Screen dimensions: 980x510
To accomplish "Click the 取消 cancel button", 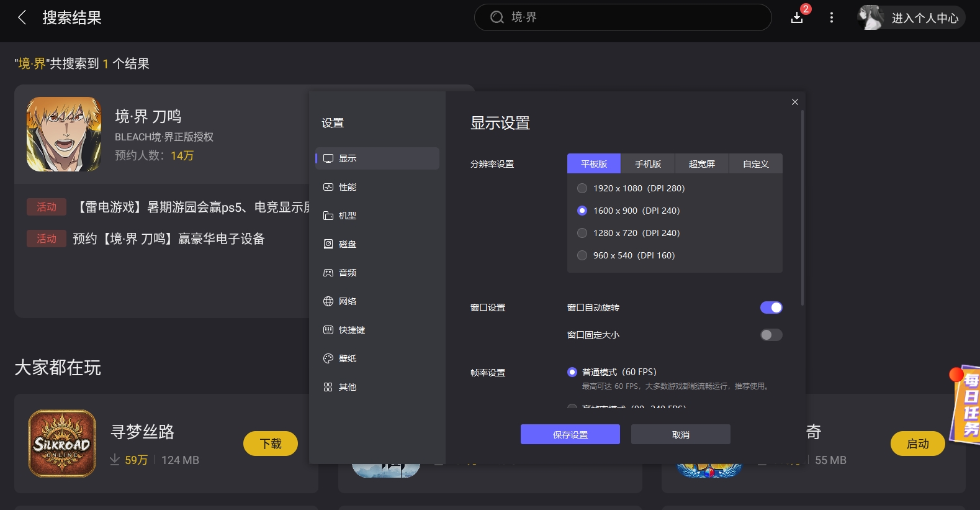I will click(x=681, y=434).
